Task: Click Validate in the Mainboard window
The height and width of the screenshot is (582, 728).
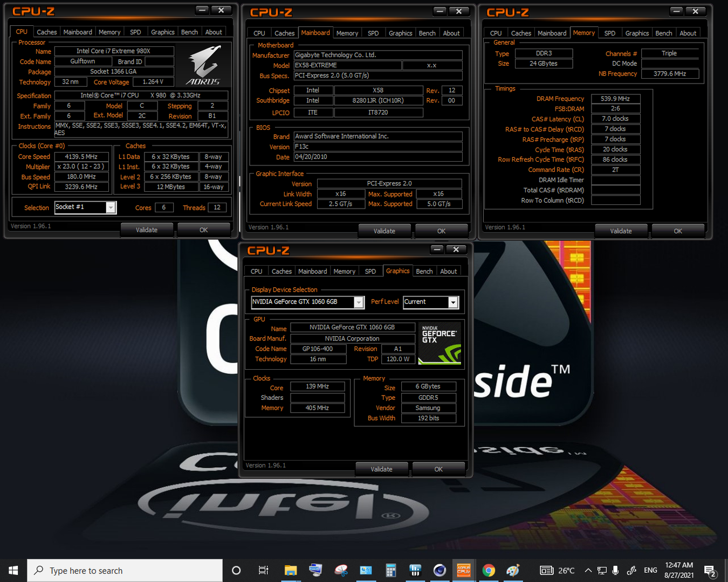Action: [x=384, y=231]
